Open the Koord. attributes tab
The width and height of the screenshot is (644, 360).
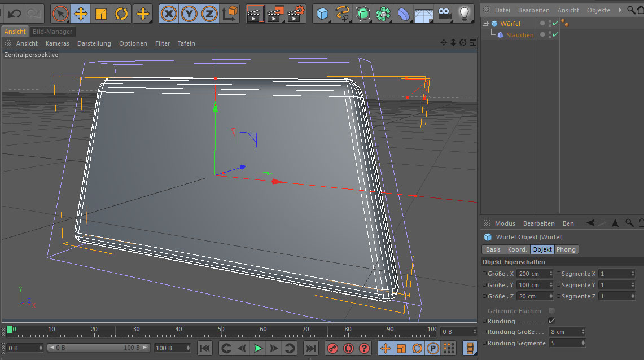517,249
